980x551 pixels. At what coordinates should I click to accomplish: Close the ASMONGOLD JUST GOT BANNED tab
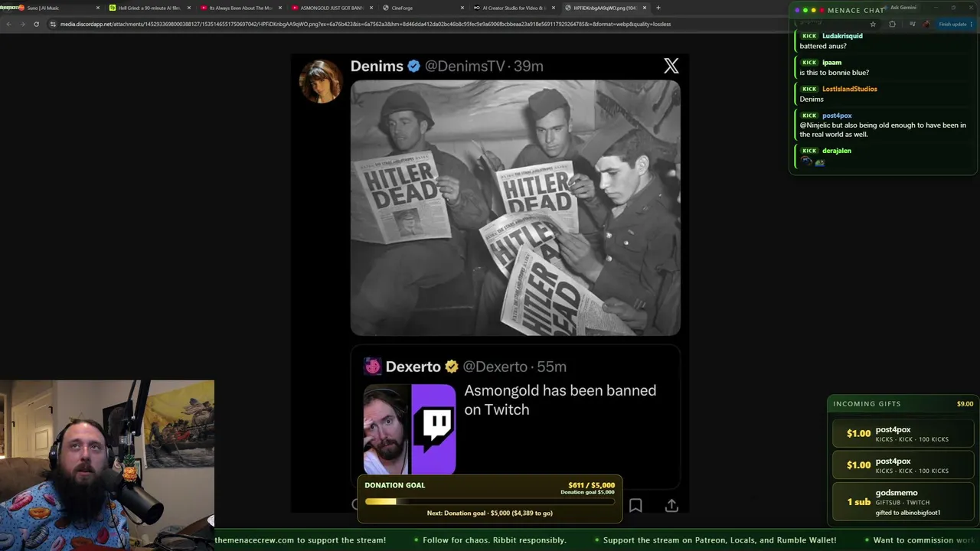371,8
